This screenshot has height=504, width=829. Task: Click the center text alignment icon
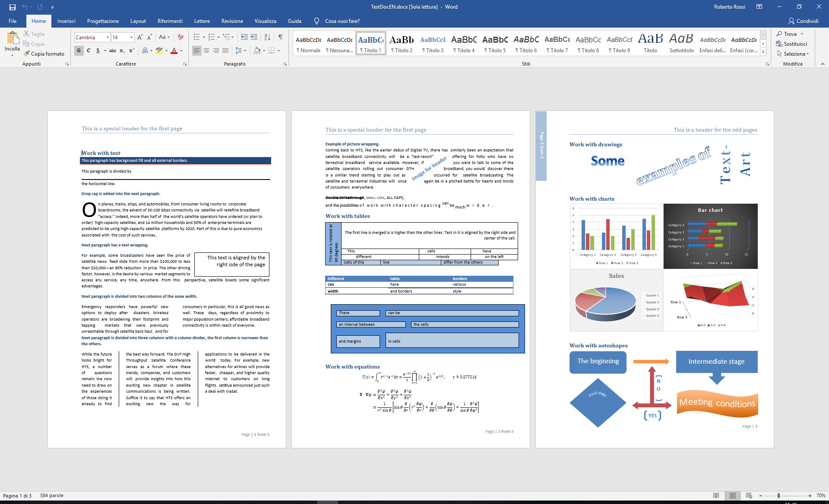(x=206, y=50)
